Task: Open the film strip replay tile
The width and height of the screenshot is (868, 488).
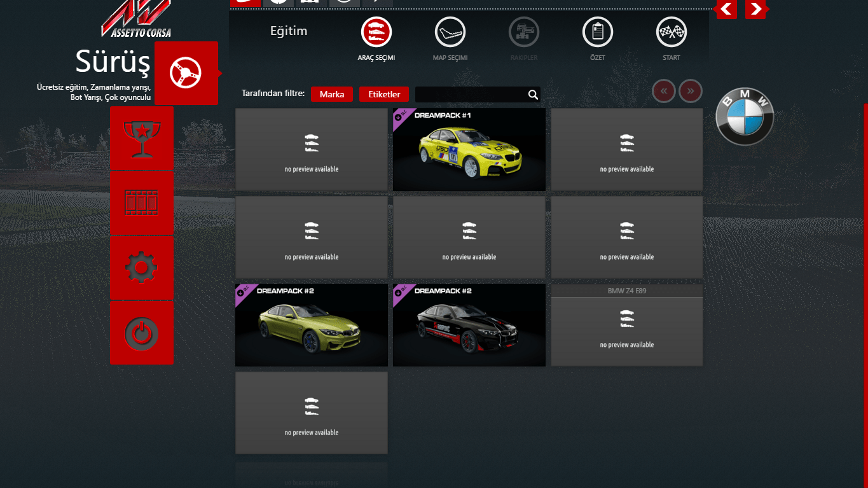Action: [x=142, y=204]
